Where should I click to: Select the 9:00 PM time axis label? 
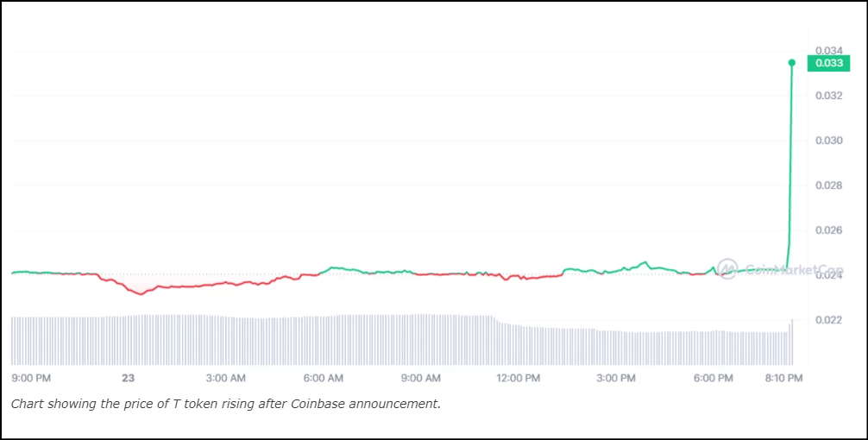[x=32, y=378]
